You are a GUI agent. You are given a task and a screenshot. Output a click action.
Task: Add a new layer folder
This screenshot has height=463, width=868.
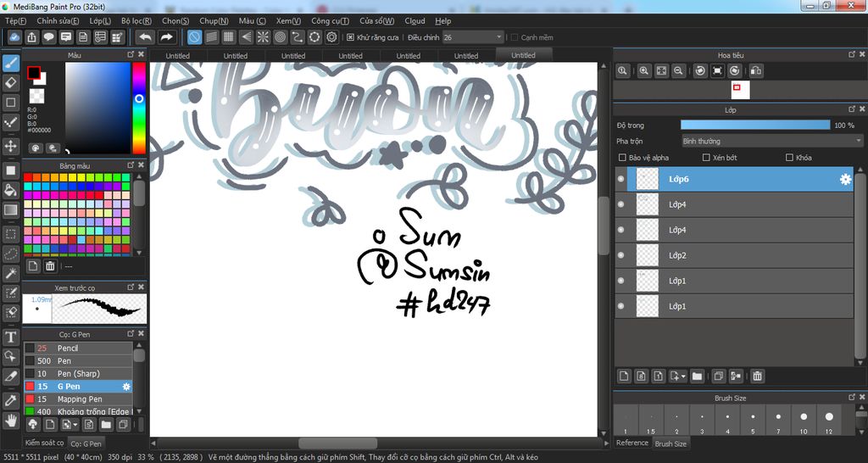coord(697,376)
